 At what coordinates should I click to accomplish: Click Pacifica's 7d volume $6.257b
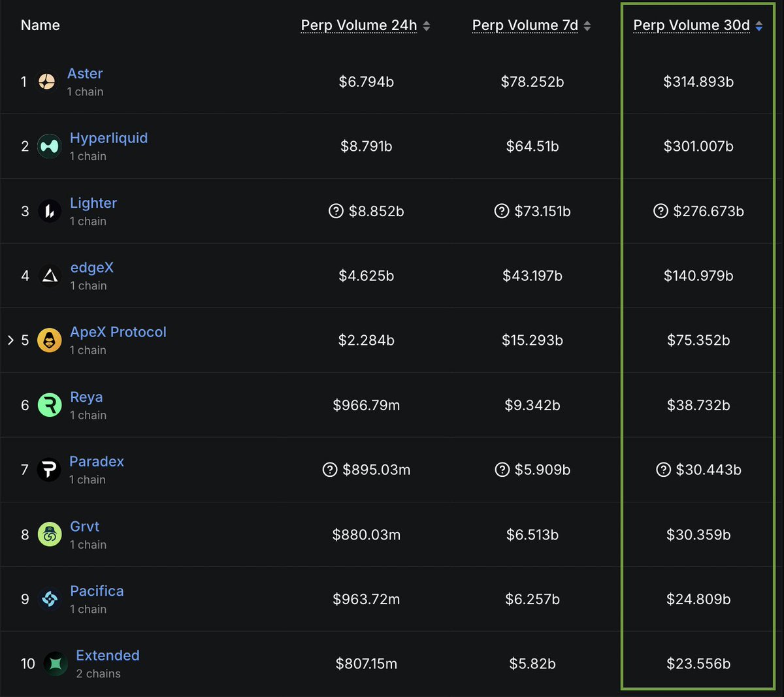point(532,599)
